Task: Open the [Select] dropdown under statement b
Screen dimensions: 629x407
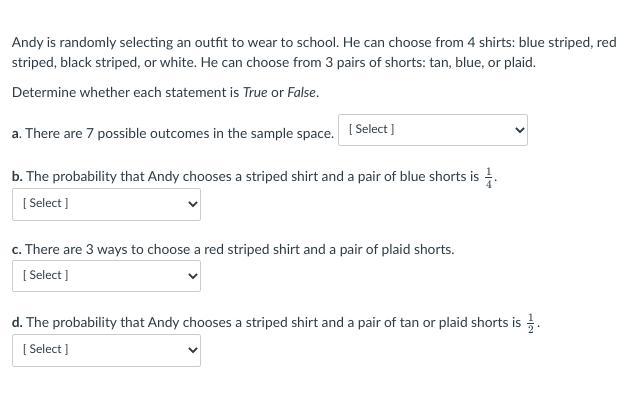Action: click(x=105, y=203)
